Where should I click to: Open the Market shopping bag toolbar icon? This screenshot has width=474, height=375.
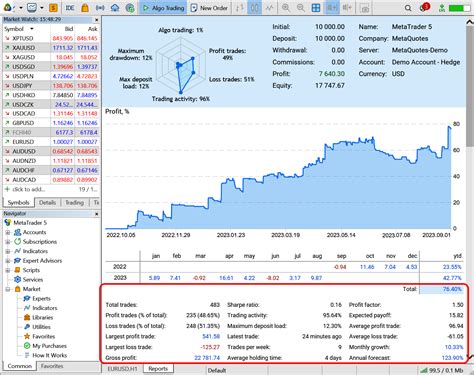tap(85, 7)
